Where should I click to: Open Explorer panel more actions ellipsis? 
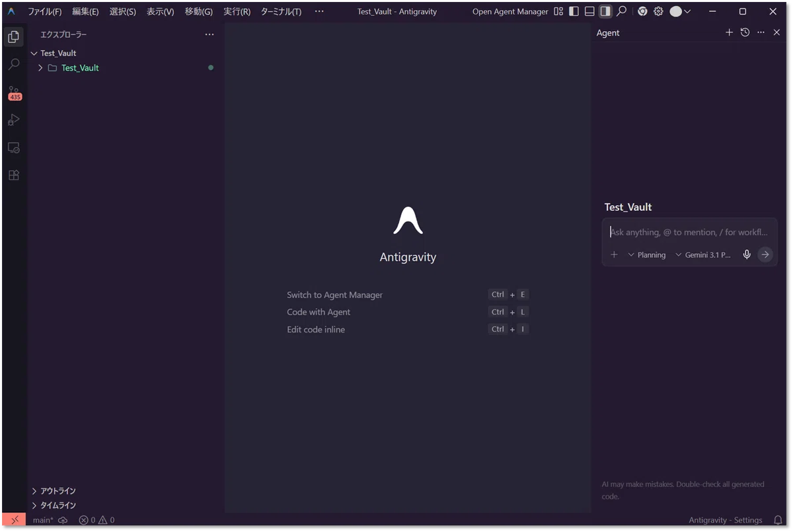point(209,34)
